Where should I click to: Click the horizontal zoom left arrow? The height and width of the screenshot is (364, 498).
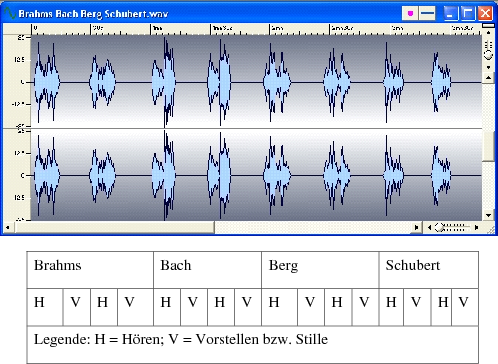click(429, 227)
